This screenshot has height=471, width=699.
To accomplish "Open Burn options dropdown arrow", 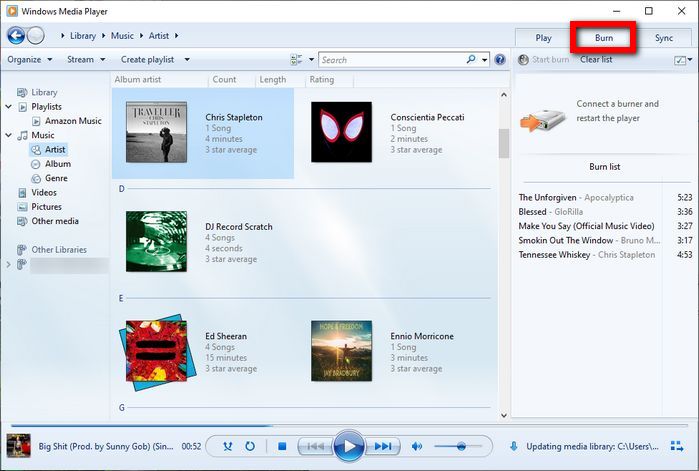I will (690, 59).
